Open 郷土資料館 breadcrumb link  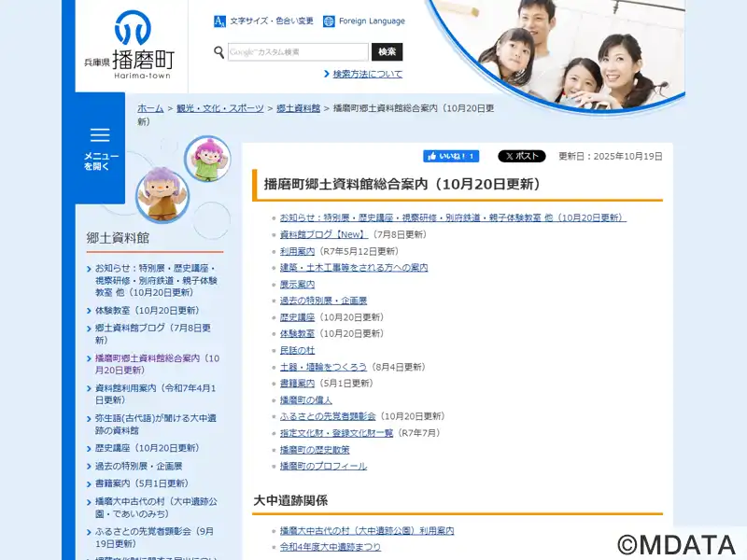(x=299, y=108)
